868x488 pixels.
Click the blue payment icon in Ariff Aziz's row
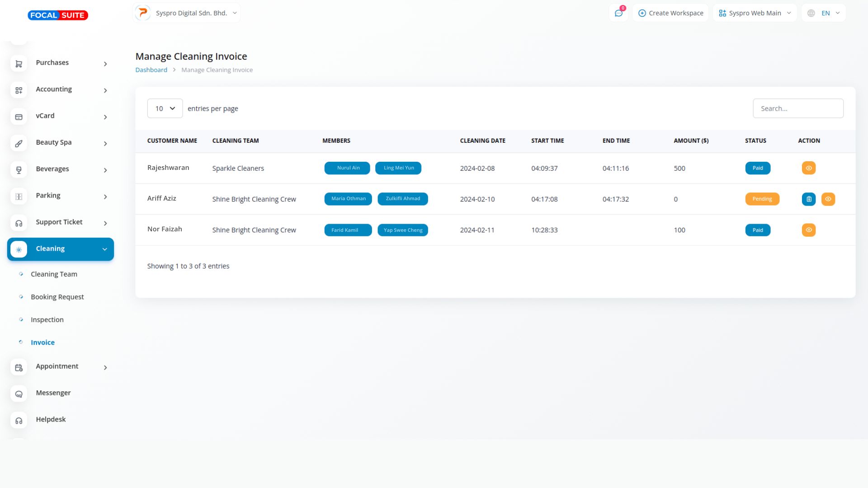click(x=808, y=199)
